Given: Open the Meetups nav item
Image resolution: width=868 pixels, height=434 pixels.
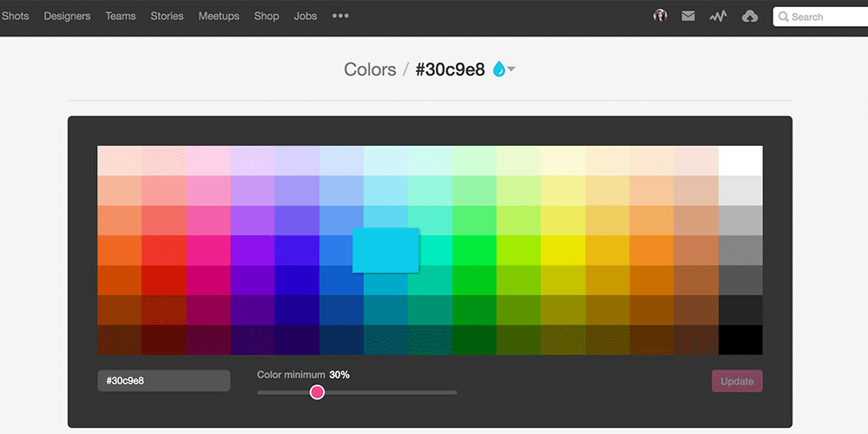Looking at the screenshot, I should coord(219,16).
